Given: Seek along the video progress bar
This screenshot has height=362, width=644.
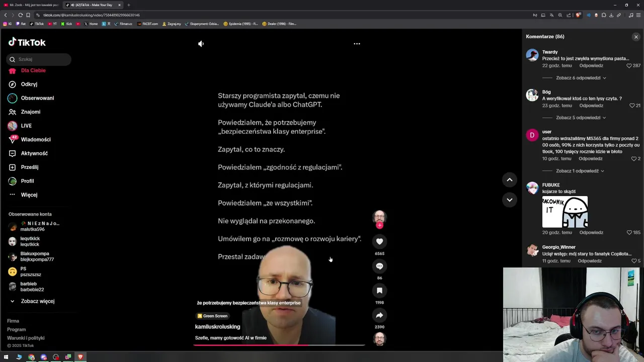Looking at the screenshot, I should click(x=279, y=345).
